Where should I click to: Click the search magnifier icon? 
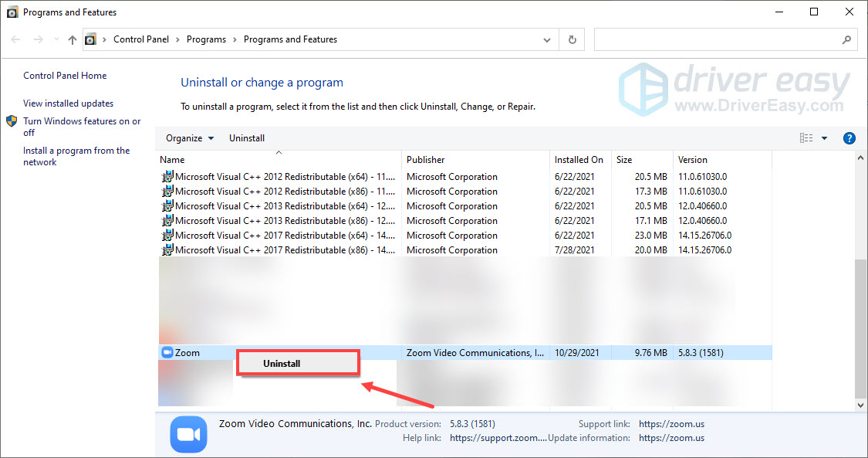tap(847, 39)
